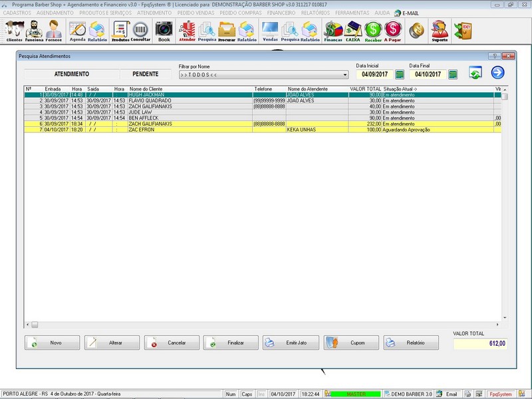The height and width of the screenshot is (399, 532).
Task: Click the Consultar barcode icon
Action: click(140, 31)
